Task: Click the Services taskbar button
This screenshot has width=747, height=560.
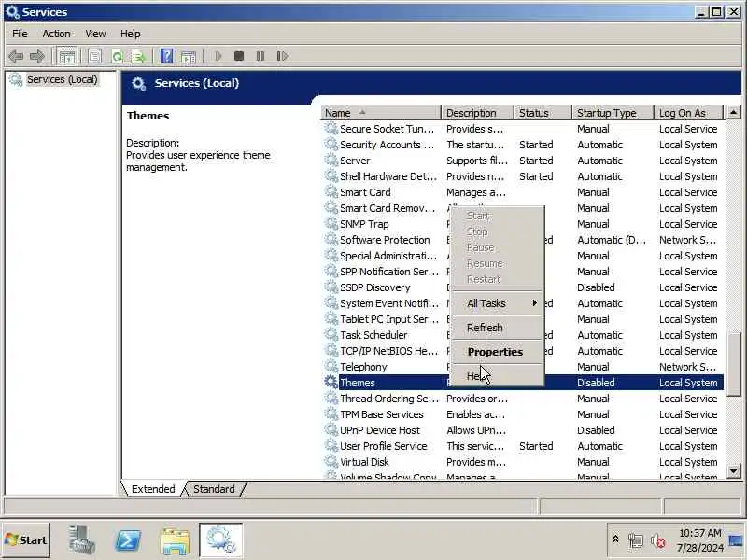Action: [221, 540]
